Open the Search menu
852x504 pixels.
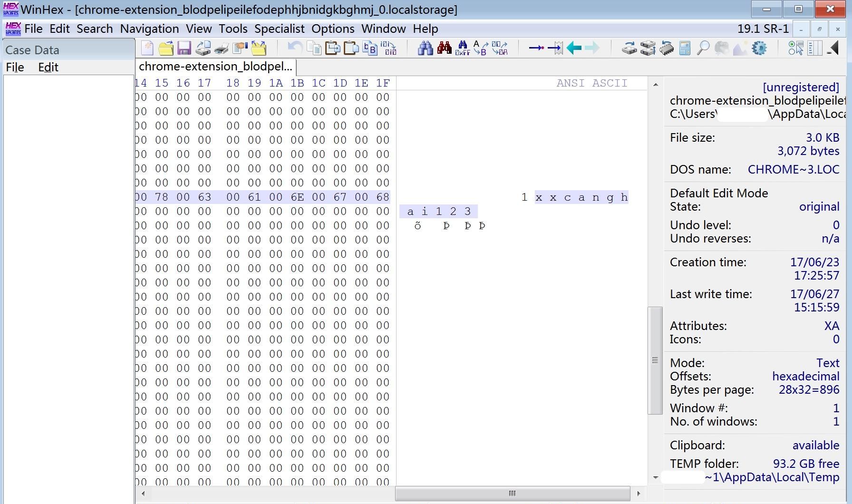tap(95, 29)
